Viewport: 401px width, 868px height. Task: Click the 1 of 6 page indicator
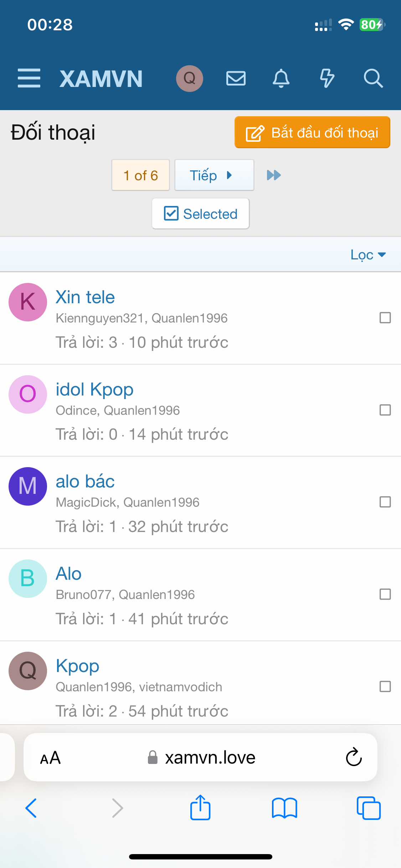(140, 175)
